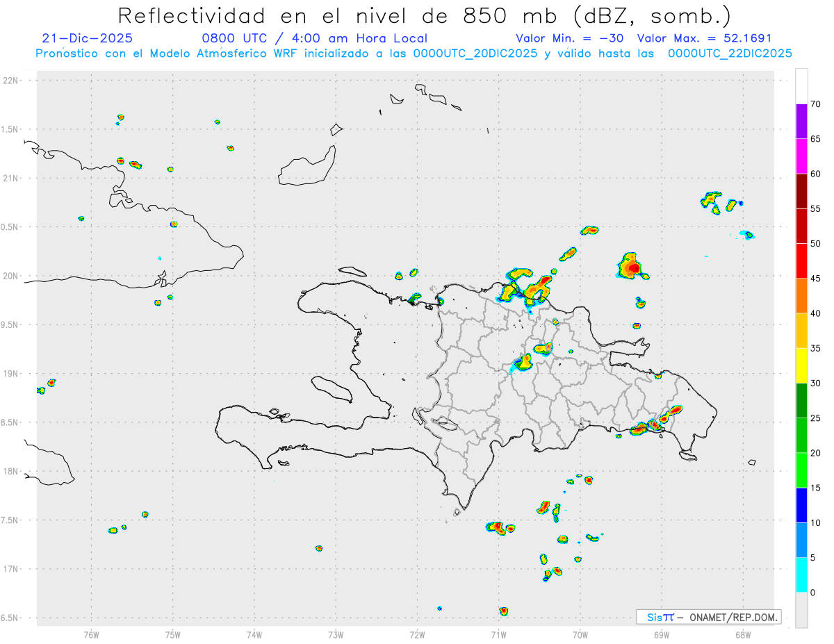Click the colorbar label "10"
The height and width of the screenshot is (644, 834).
pos(815,522)
